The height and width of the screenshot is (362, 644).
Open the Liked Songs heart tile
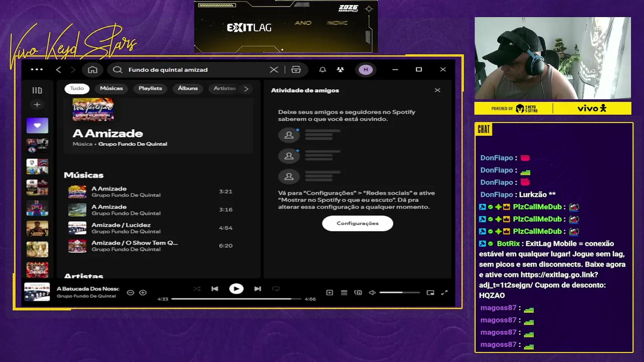pyautogui.click(x=37, y=126)
